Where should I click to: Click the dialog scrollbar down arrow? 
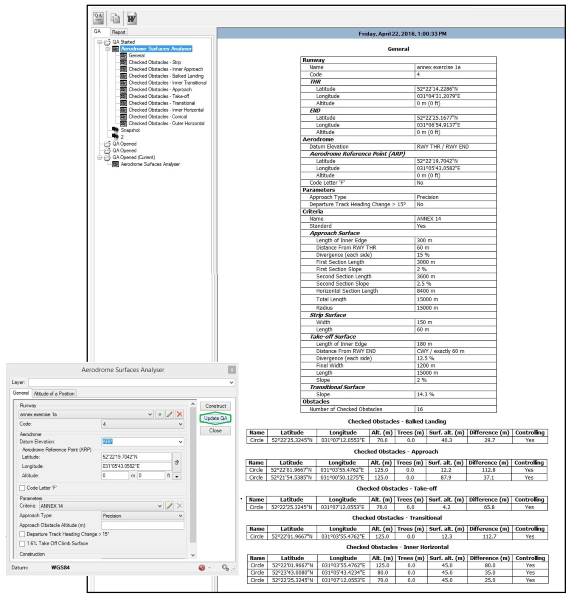click(193, 555)
